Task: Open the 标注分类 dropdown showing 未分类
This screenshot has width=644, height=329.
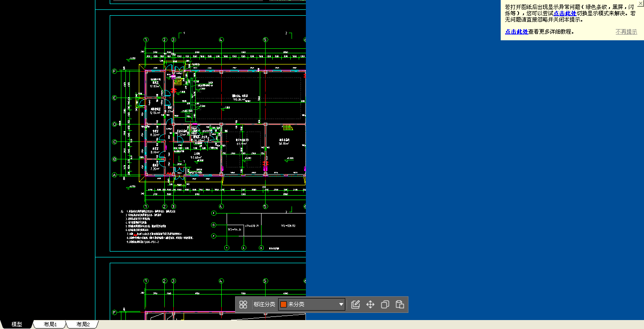Action: [x=312, y=304]
